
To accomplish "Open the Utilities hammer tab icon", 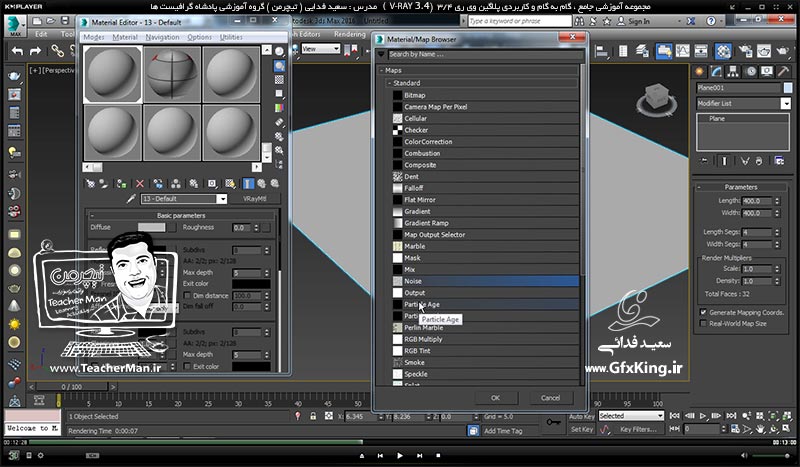I will [x=784, y=71].
